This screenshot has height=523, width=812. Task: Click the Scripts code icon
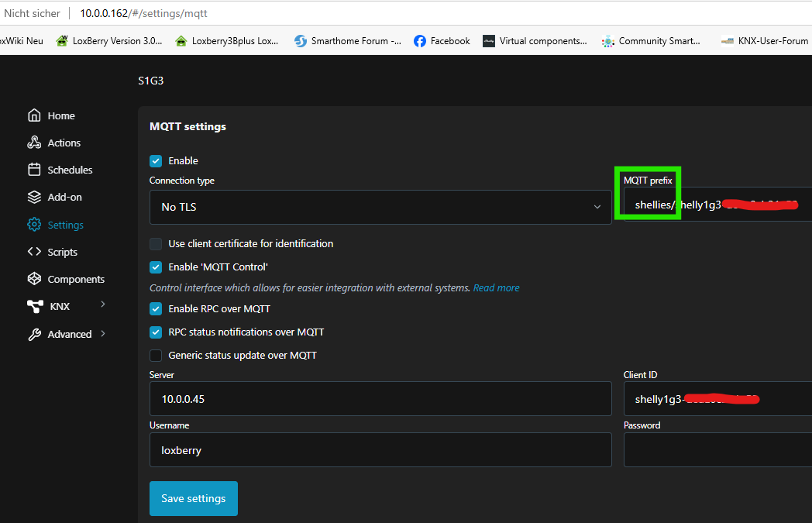tap(34, 252)
